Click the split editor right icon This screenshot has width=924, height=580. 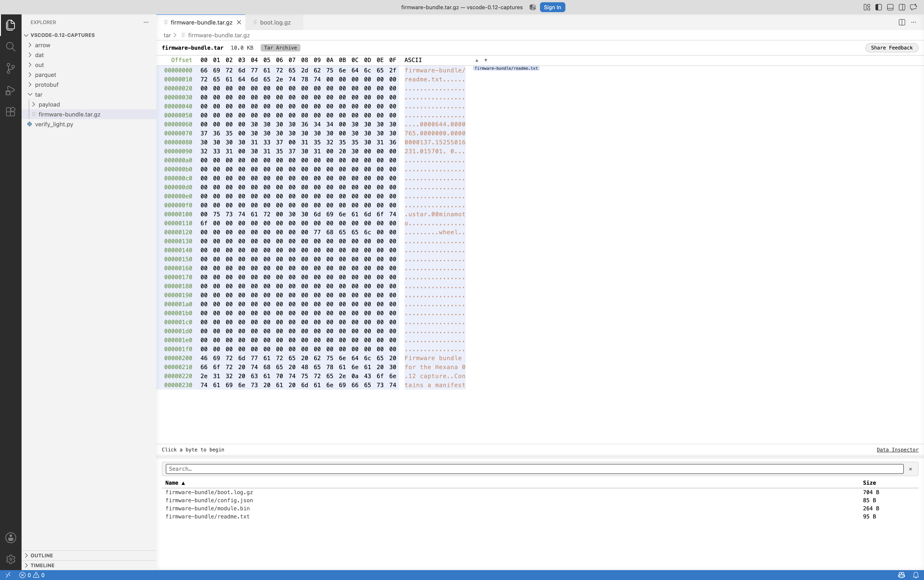pos(902,22)
